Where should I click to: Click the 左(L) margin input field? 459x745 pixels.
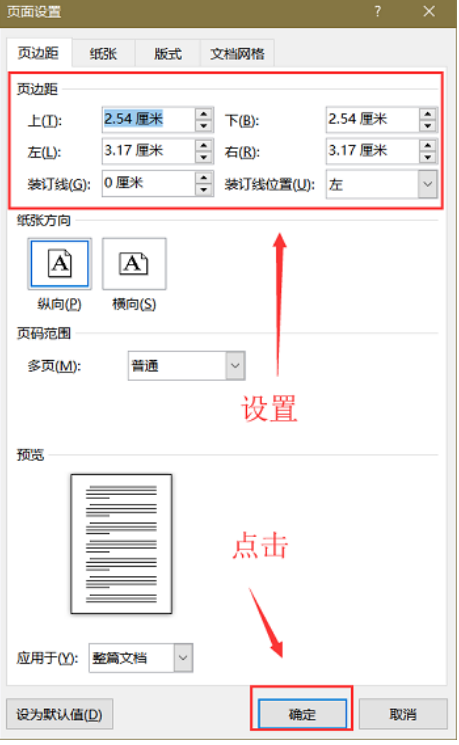click(148, 151)
